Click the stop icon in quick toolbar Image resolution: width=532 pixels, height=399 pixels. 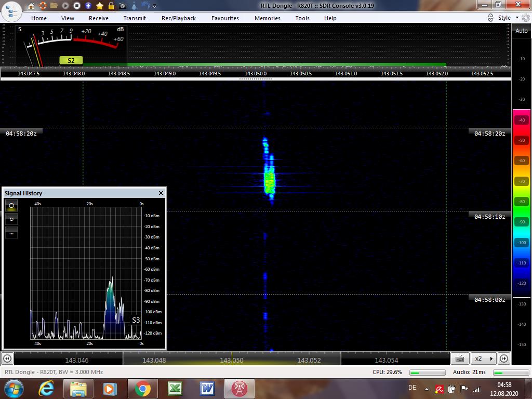77,5
